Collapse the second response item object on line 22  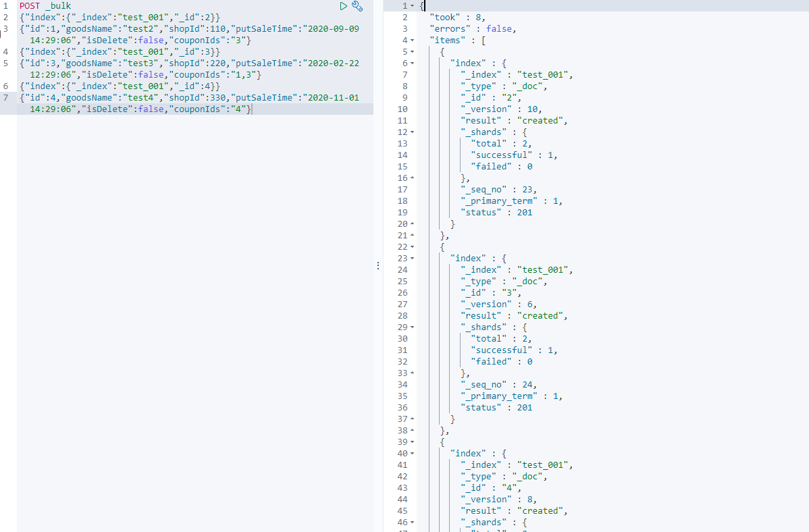(411, 246)
